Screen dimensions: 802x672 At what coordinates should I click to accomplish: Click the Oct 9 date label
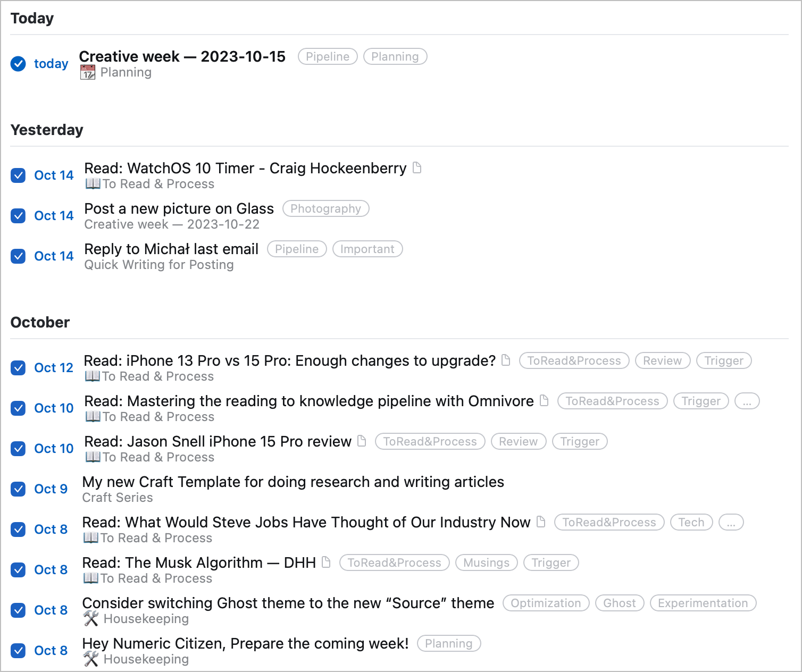pyautogui.click(x=51, y=489)
